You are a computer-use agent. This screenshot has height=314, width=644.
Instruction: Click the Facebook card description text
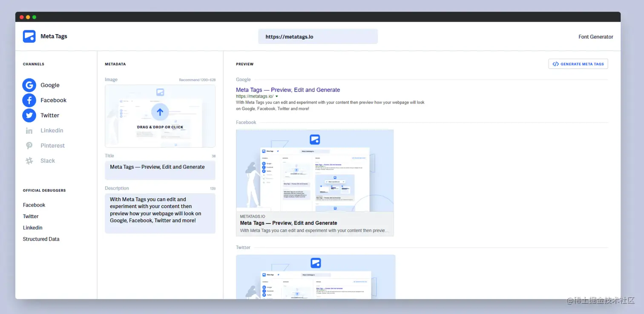click(314, 230)
